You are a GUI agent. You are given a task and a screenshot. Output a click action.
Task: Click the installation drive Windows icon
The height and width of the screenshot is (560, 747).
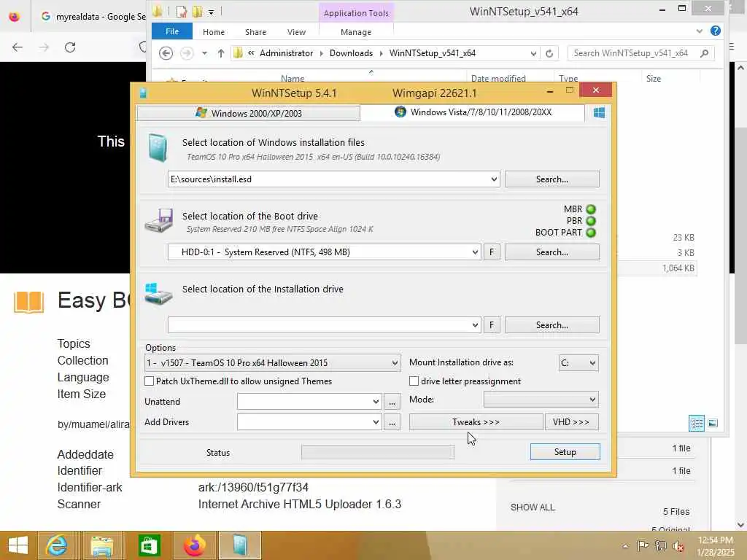[158, 294]
